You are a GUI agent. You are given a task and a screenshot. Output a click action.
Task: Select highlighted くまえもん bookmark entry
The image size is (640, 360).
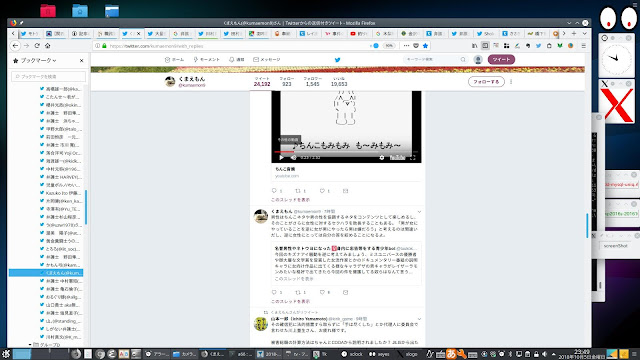[x=46, y=273]
